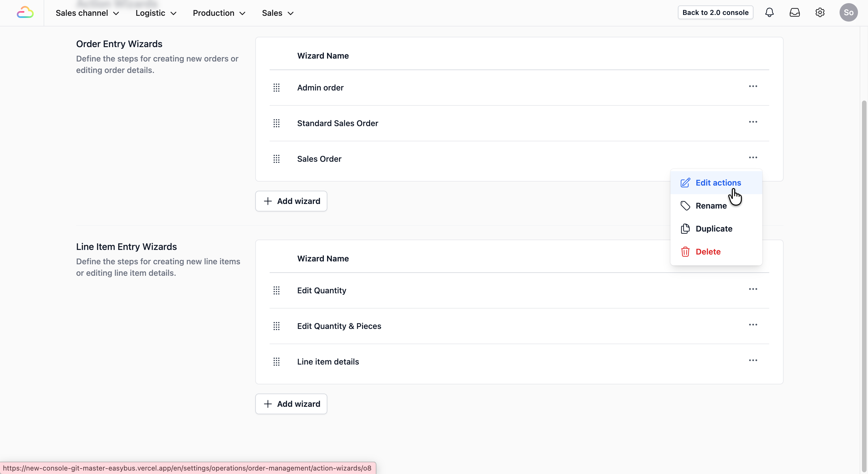
Task: Open settings gear icon
Action: (x=820, y=13)
